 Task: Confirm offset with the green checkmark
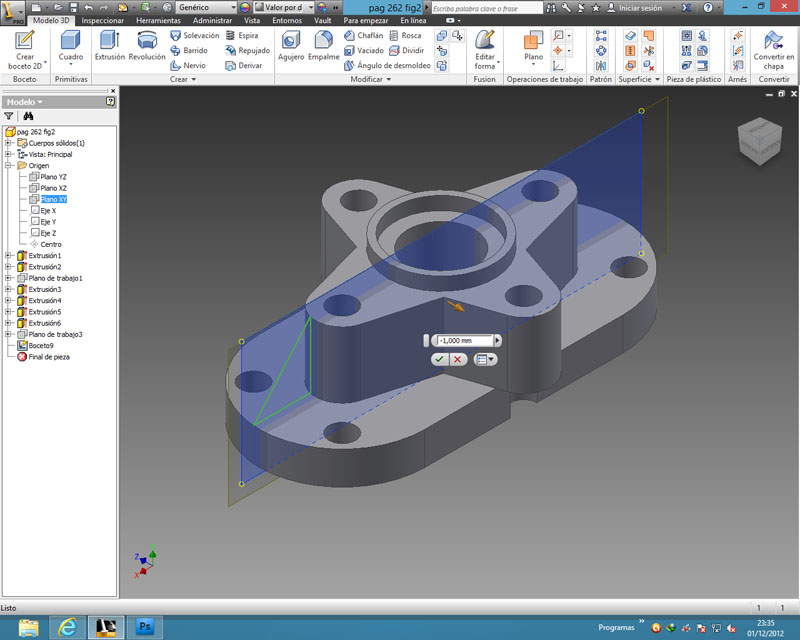[439, 359]
